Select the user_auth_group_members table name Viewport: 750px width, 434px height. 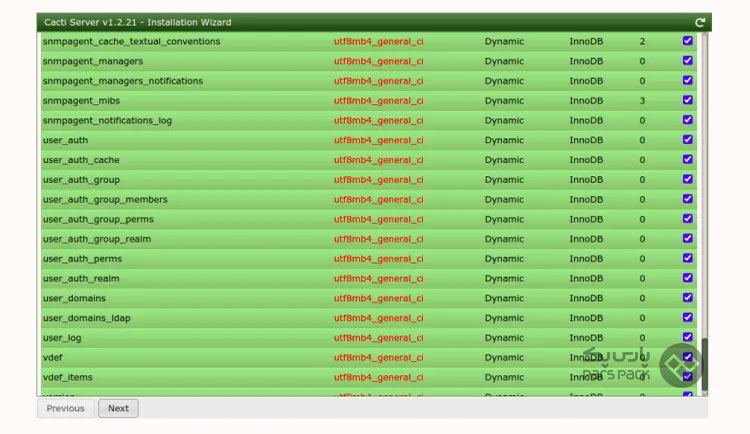105,200
